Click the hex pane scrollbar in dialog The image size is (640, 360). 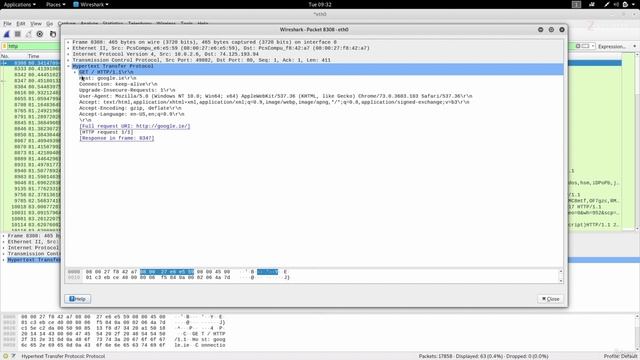(561, 276)
